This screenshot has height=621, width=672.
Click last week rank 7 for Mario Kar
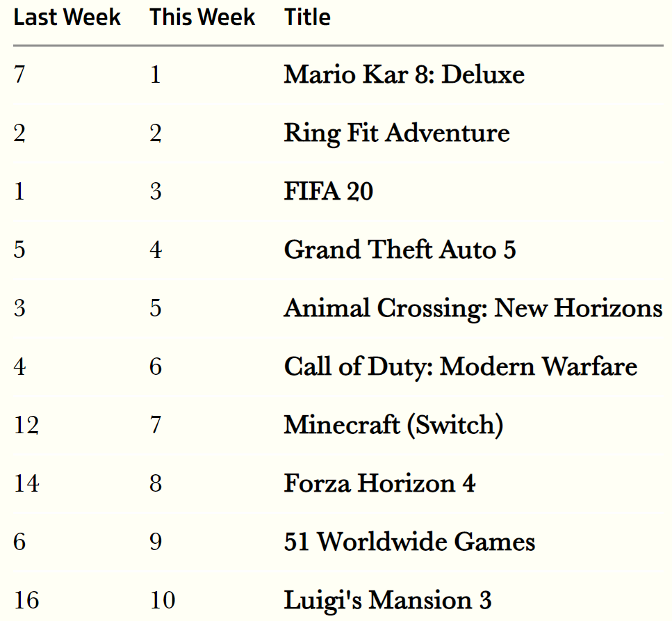(x=19, y=74)
